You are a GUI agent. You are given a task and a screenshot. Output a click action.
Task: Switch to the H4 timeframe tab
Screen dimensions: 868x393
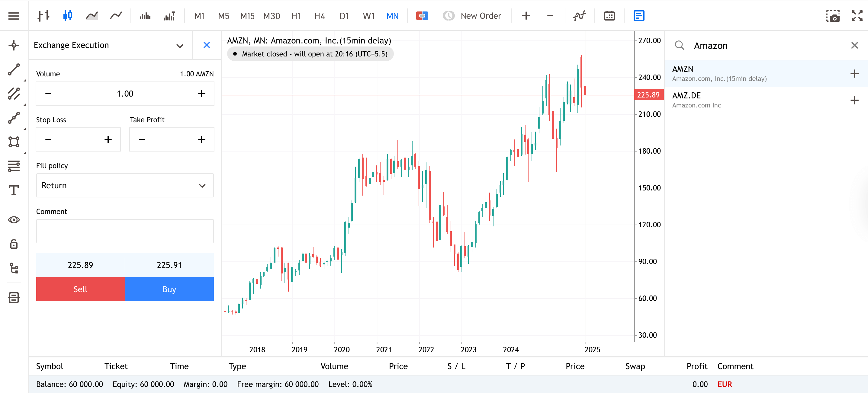(319, 16)
